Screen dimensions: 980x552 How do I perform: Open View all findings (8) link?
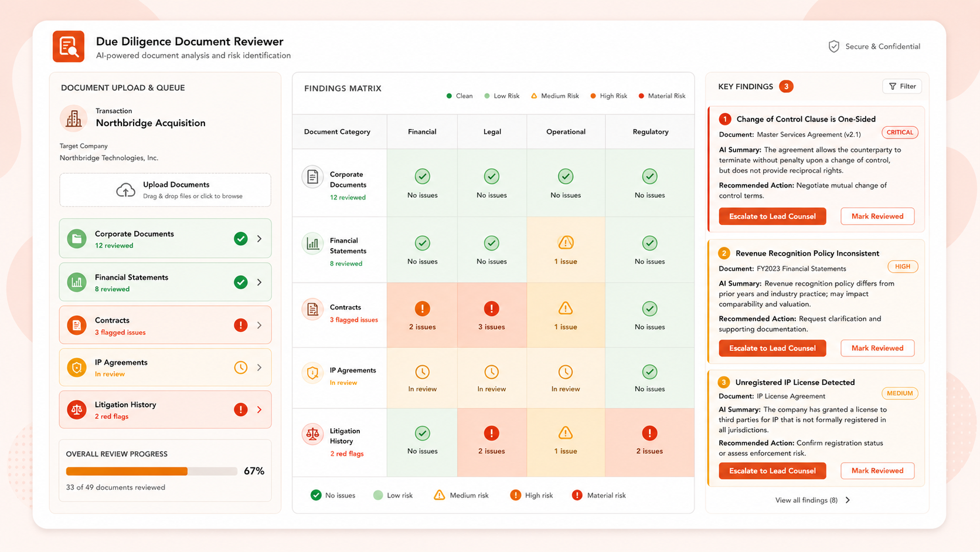click(x=812, y=500)
